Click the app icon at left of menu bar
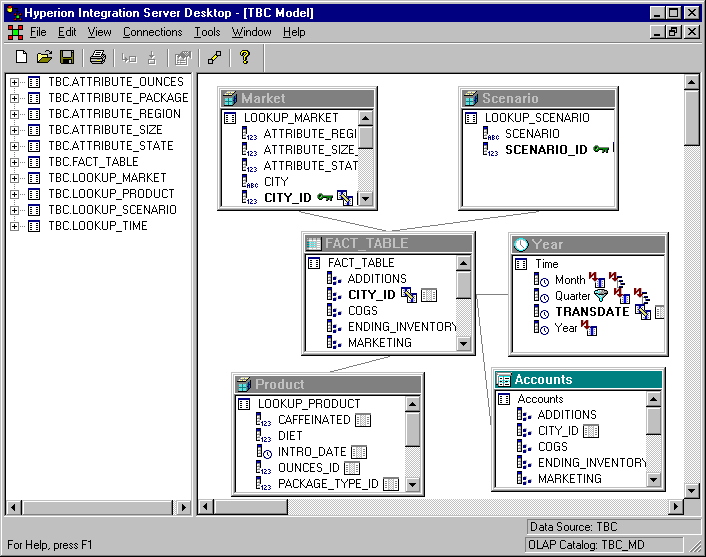 15,32
